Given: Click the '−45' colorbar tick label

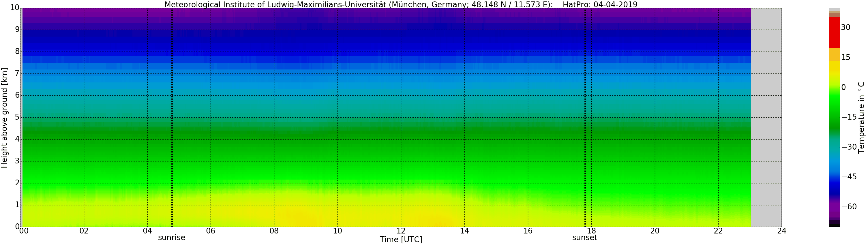Looking at the screenshot, I should (849, 177).
